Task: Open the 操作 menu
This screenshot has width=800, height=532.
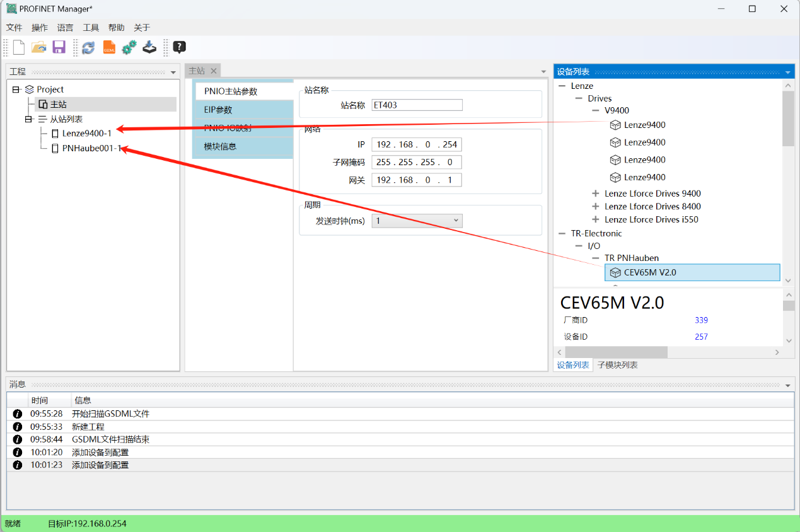Action: point(40,28)
